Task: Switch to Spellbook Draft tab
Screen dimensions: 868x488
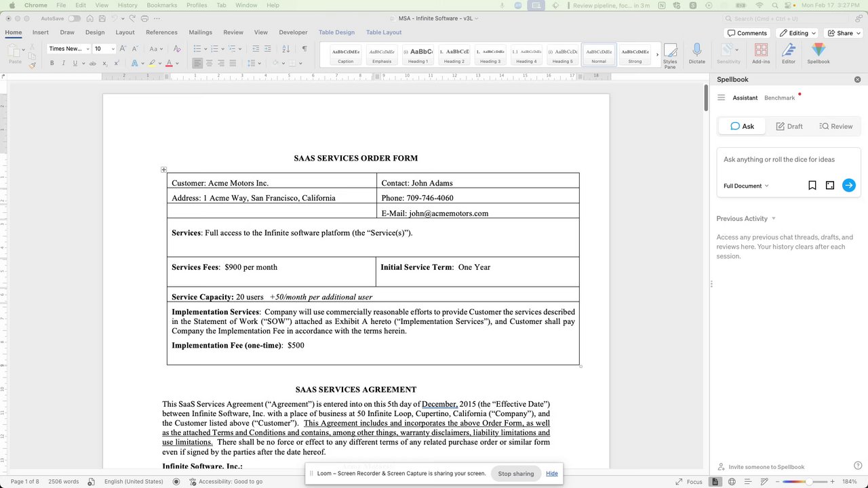Action: (789, 126)
